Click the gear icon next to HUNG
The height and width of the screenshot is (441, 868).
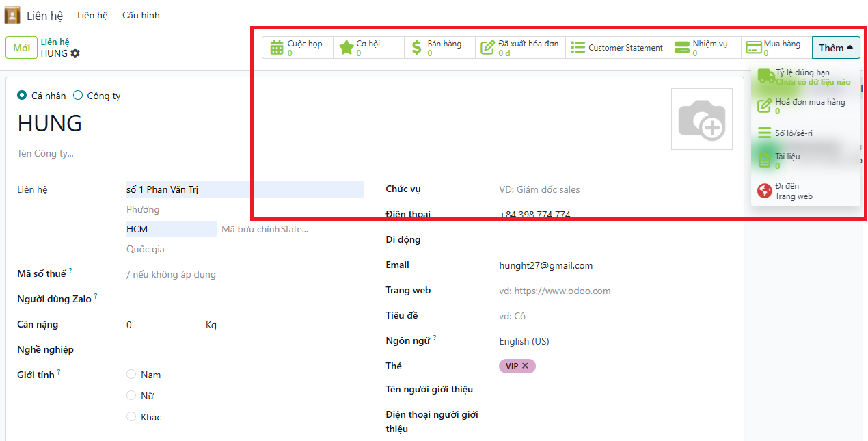75,53
